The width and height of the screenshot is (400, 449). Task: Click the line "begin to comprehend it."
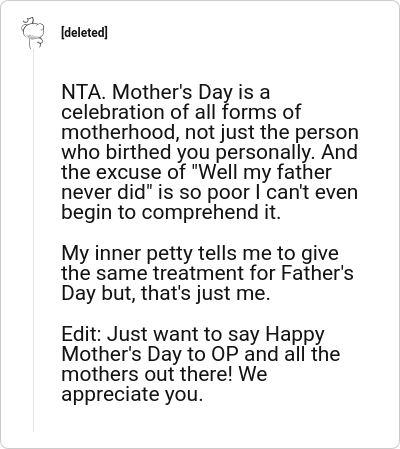point(171,213)
